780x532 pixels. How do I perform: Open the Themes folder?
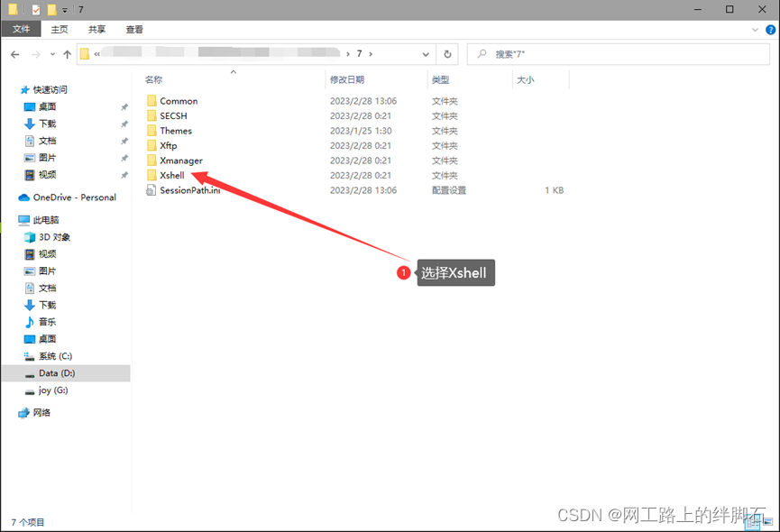(176, 131)
